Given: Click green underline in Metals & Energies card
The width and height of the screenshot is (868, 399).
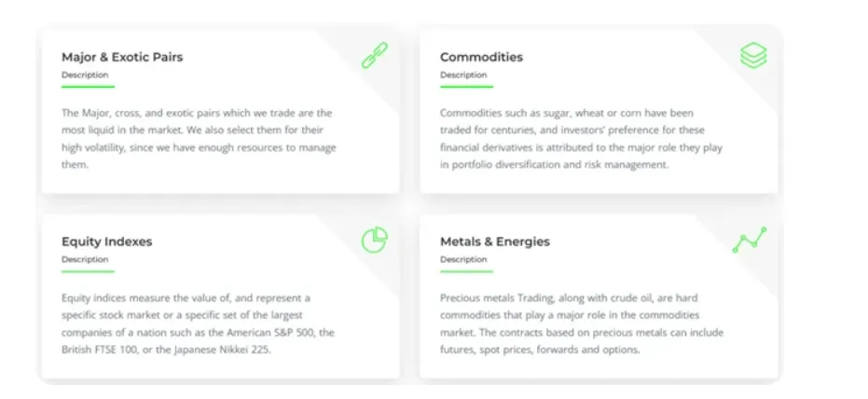Looking at the screenshot, I should coord(466,271).
